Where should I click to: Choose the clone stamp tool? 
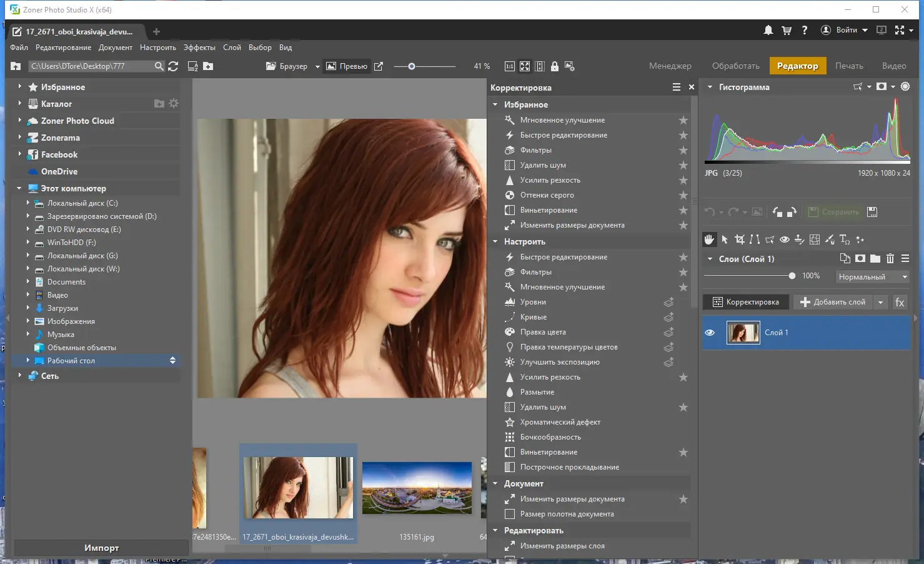(x=799, y=239)
